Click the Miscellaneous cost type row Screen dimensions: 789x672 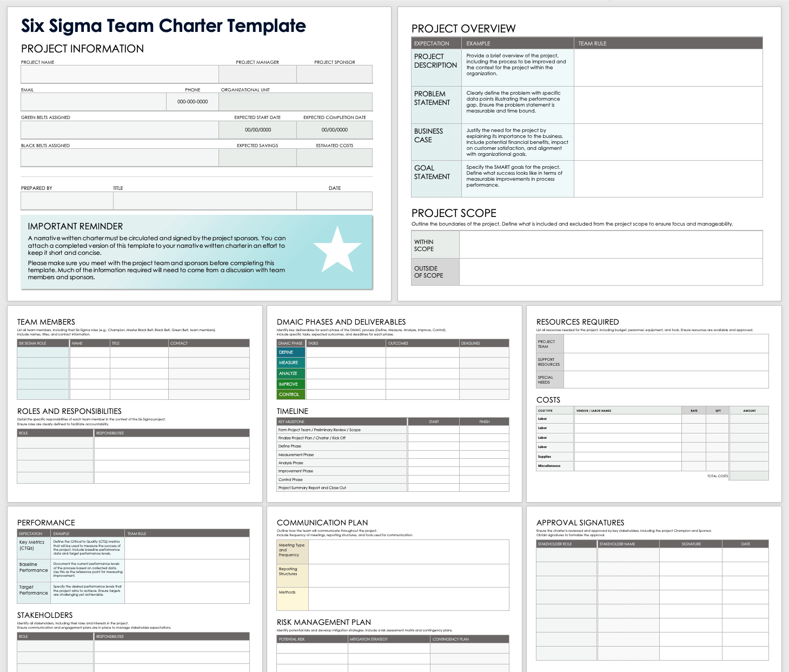pyautogui.click(x=652, y=466)
